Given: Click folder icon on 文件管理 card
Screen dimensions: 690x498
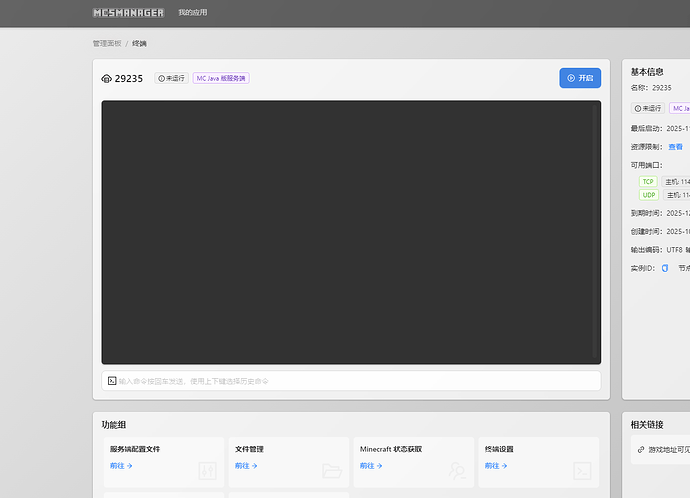Looking at the screenshot, I should (332, 470).
